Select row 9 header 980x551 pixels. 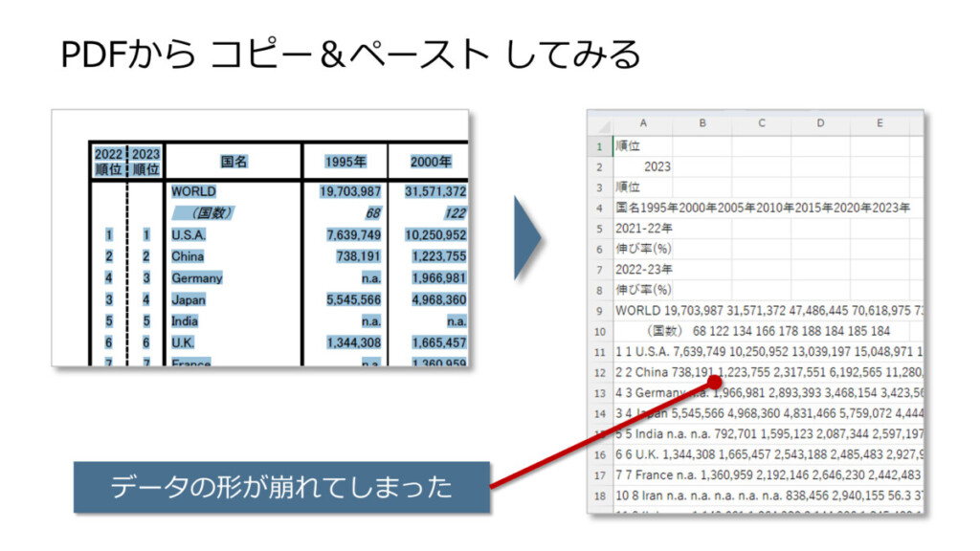pyautogui.click(x=599, y=311)
